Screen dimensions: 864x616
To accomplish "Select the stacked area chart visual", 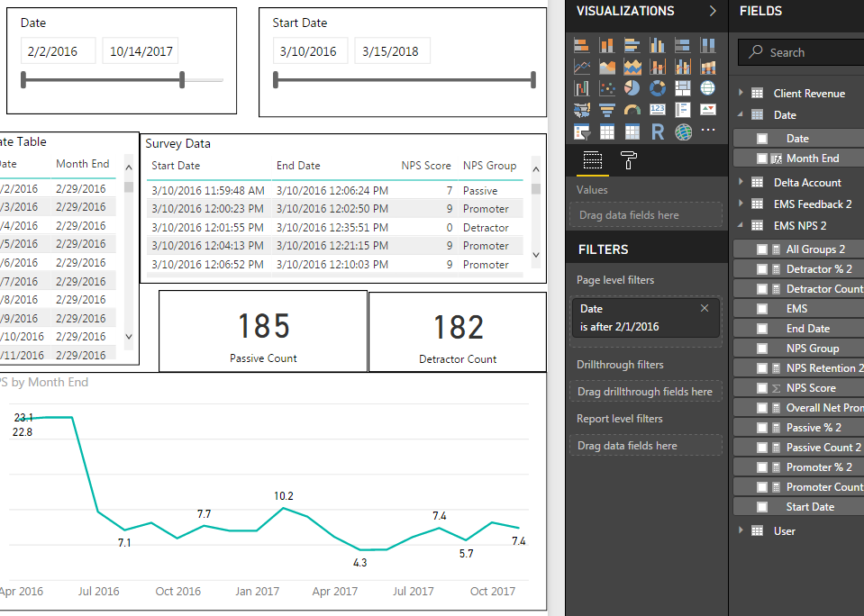I will click(x=632, y=67).
